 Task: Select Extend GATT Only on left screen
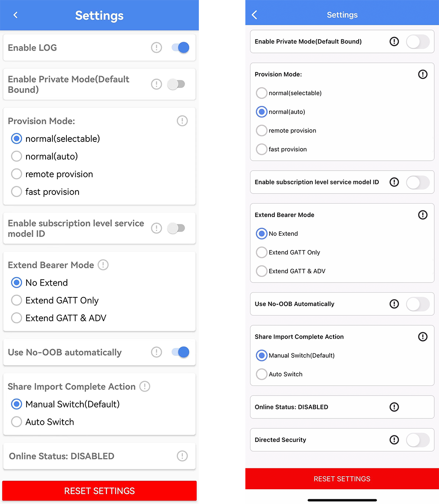pos(17,300)
